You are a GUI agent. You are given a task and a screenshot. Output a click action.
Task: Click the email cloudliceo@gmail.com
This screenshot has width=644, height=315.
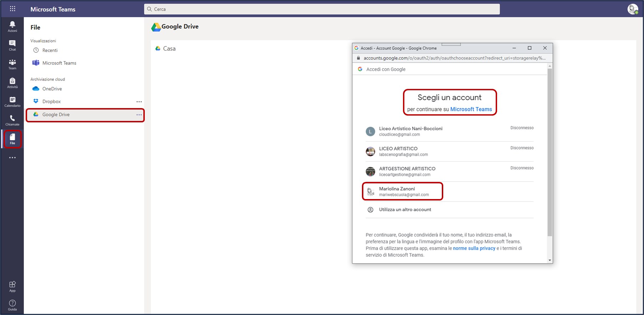click(399, 134)
